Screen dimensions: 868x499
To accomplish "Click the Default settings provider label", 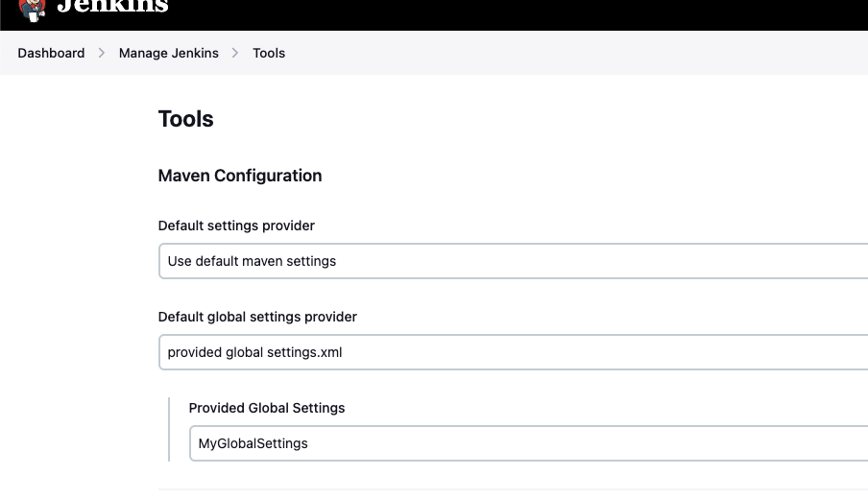I will [x=236, y=226].
